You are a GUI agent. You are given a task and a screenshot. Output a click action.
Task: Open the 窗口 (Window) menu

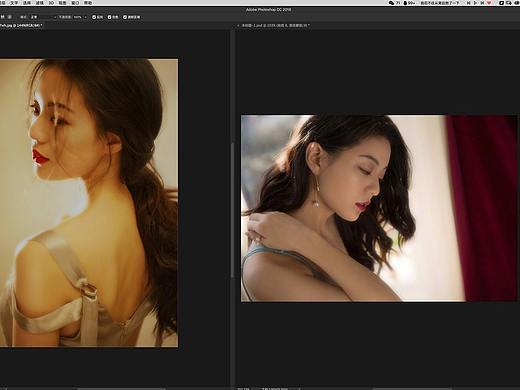coord(76,3)
